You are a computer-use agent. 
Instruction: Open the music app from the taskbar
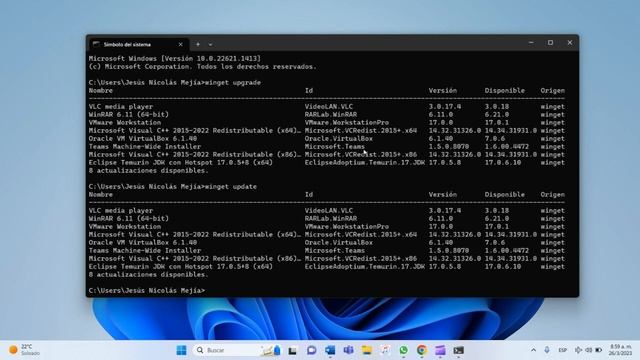click(385, 350)
